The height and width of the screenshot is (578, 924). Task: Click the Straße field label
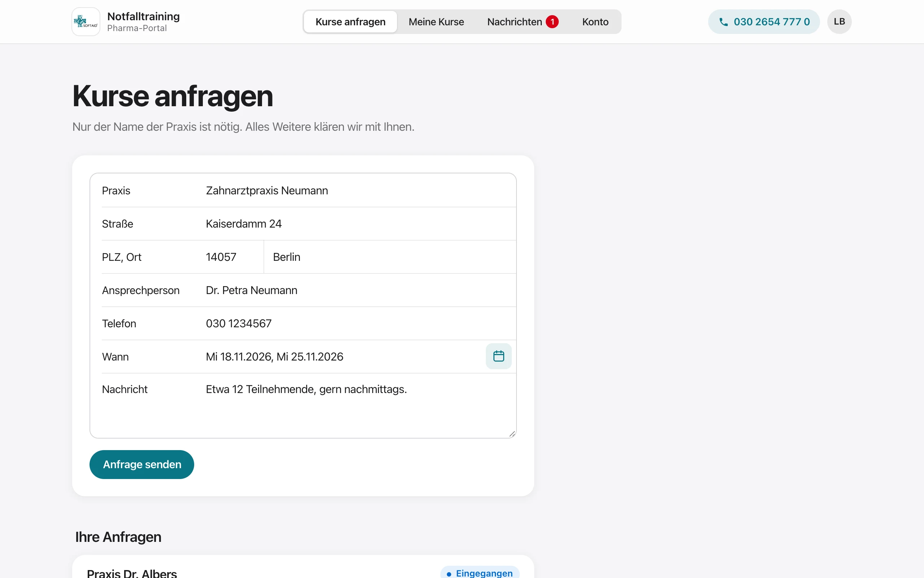coord(118,224)
